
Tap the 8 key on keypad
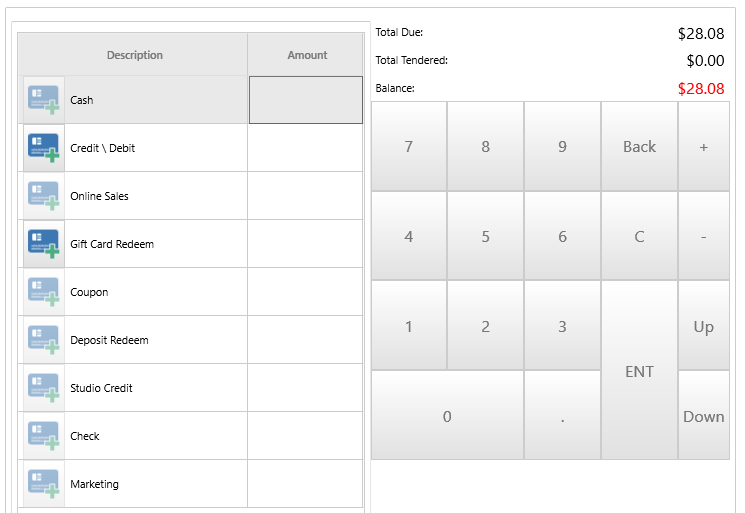point(485,146)
